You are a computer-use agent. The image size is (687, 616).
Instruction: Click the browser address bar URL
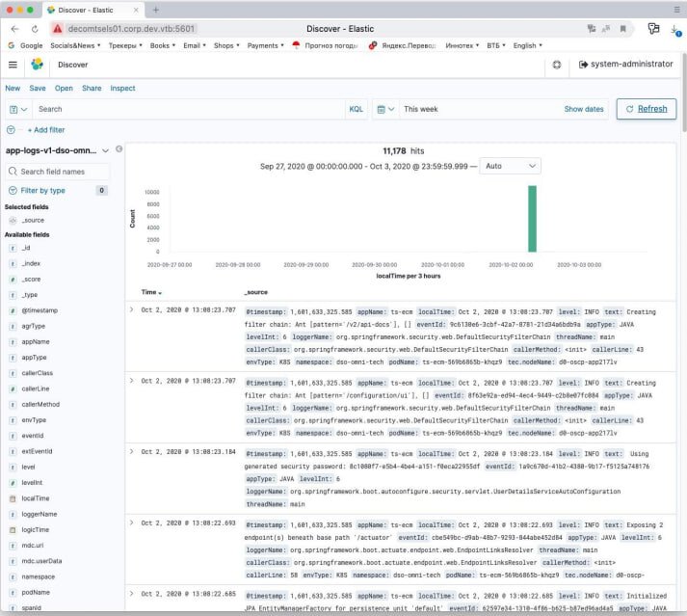[x=131, y=29]
